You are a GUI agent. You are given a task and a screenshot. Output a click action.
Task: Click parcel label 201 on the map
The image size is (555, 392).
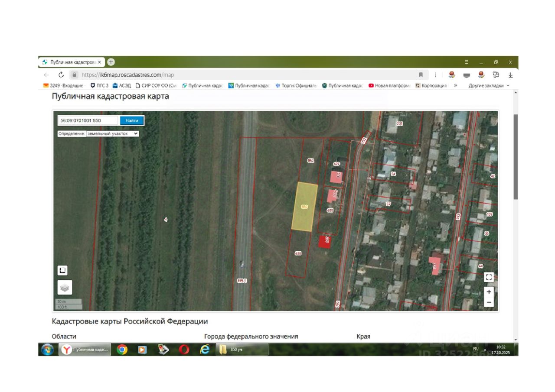pyautogui.click(x=399, y=124)
